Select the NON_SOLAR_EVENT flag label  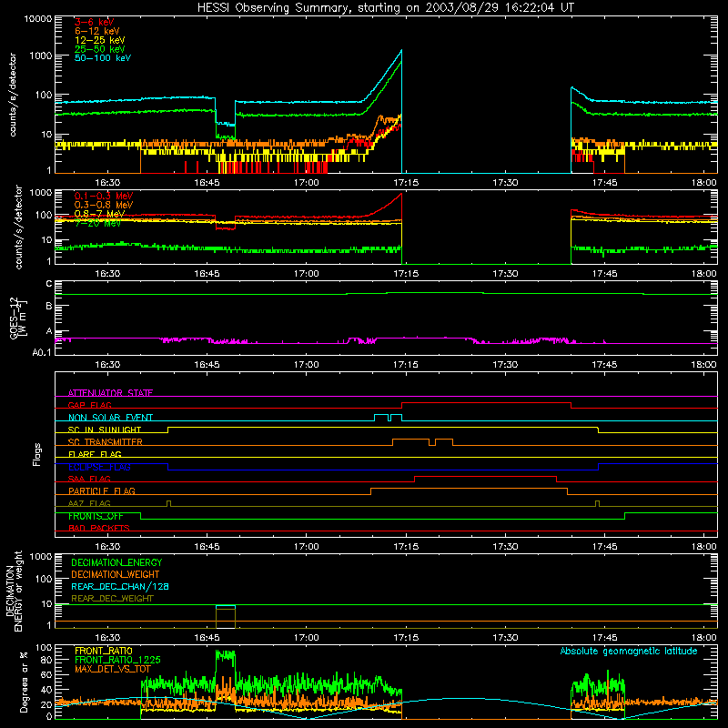point(110,418)
